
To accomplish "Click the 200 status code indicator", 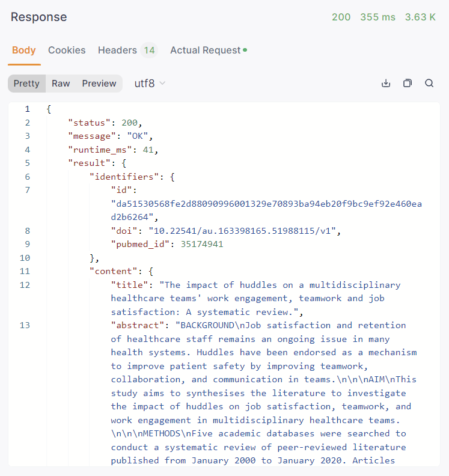I will [x=341, y=17].
